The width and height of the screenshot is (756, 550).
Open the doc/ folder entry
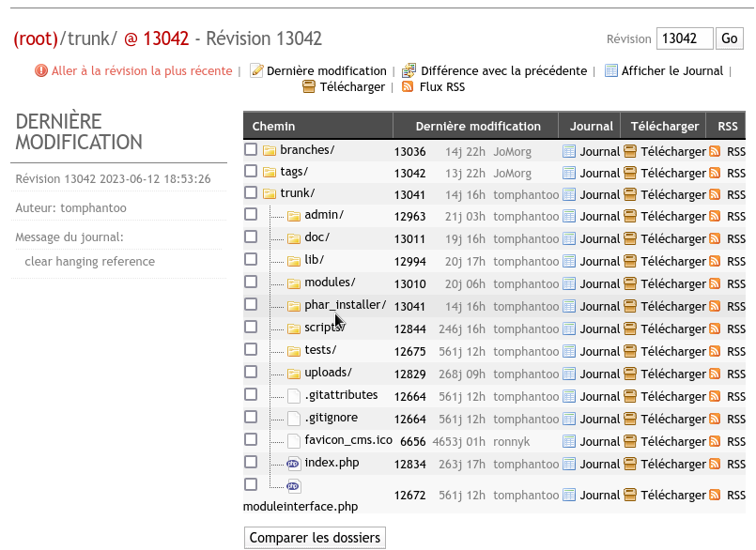[317, 237]
